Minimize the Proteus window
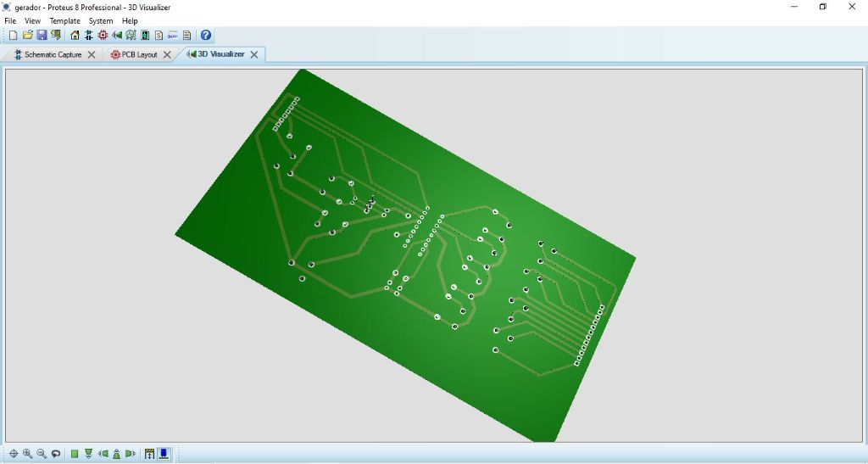Screen dimensions: 868x464 [794, 7]
